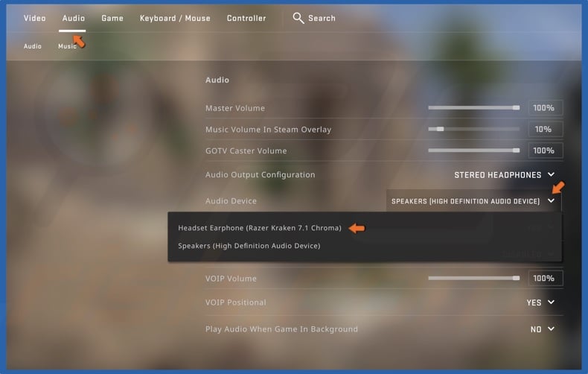Choose Speakers (High Definition Audio Device) option
588x374 pixels.
(x=249, y=246)
